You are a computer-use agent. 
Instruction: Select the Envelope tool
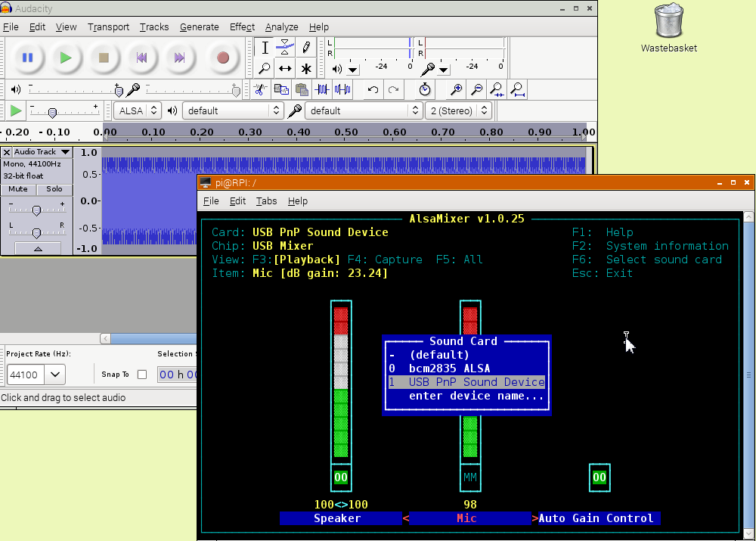coord(285,48)
